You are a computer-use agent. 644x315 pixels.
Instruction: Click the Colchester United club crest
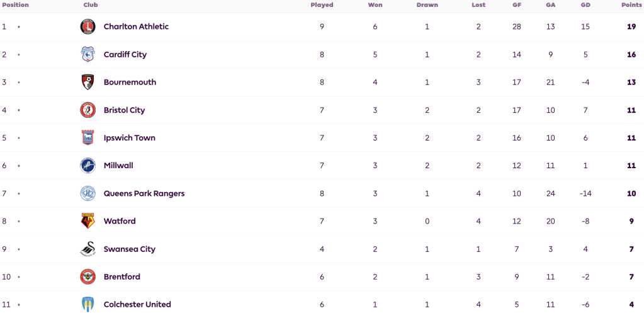coord(88,305)
